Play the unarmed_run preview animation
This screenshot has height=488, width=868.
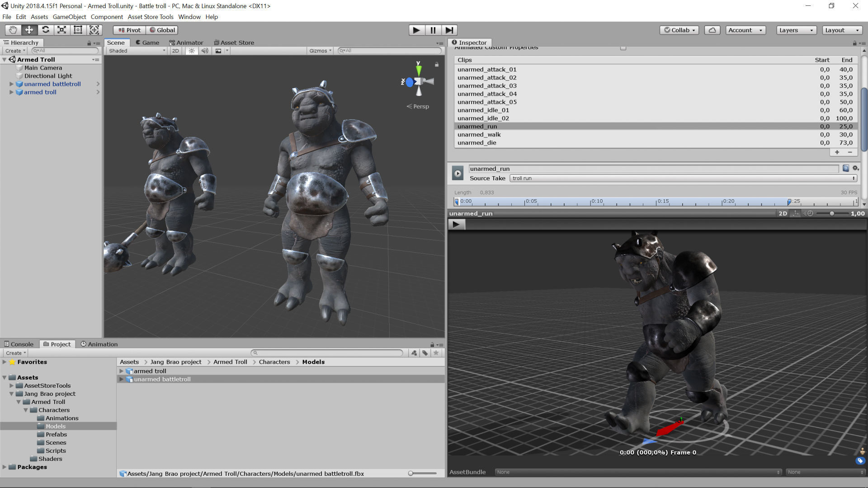pyautogui.click(x=456, y=224)
